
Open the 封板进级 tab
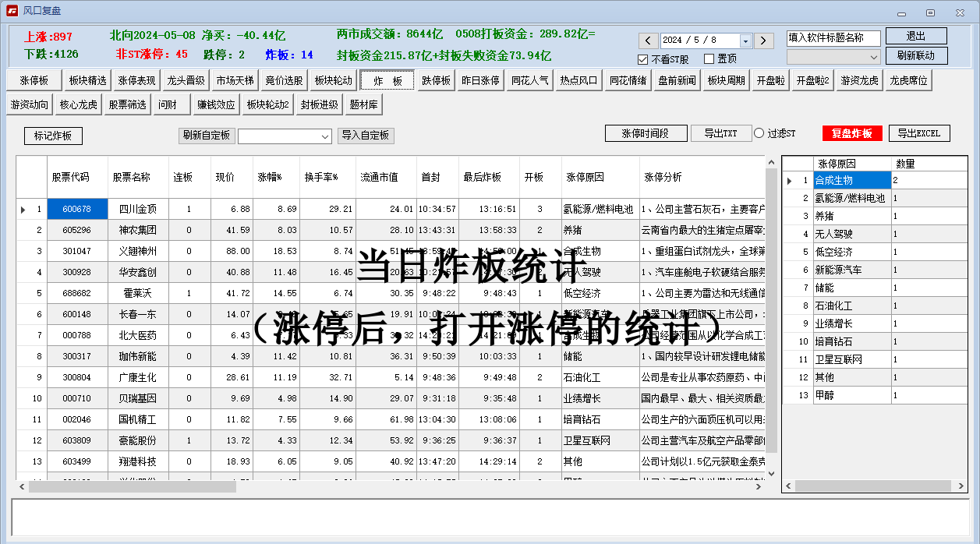coord(319,104)
